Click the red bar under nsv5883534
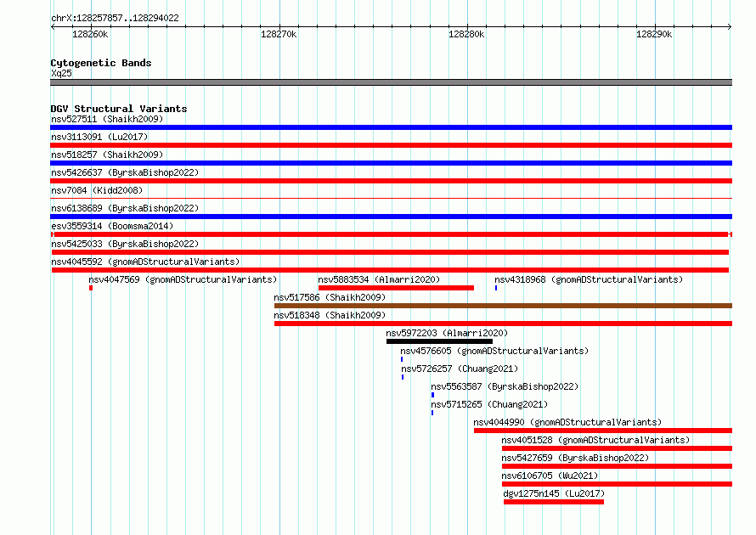Viewport: 756px width, 535px height. click(x=396, y=288)
